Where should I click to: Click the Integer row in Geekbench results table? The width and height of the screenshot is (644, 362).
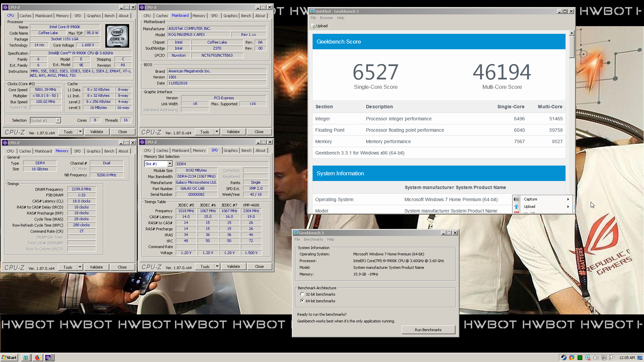pyautogui.click(x=439, y=119)
